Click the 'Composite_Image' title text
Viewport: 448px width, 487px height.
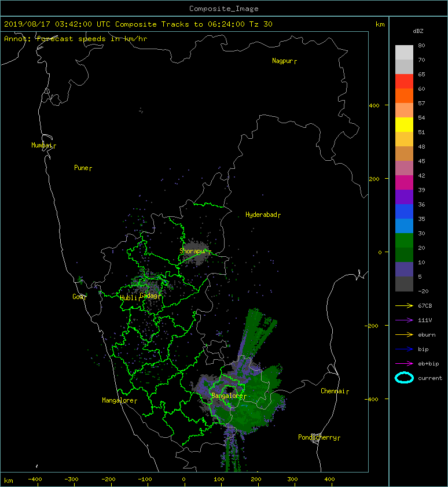[224, 9]
